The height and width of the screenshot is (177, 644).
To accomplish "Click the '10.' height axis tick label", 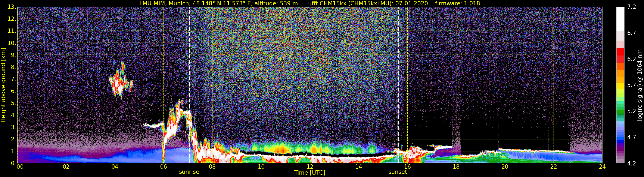I will (12, 43).
